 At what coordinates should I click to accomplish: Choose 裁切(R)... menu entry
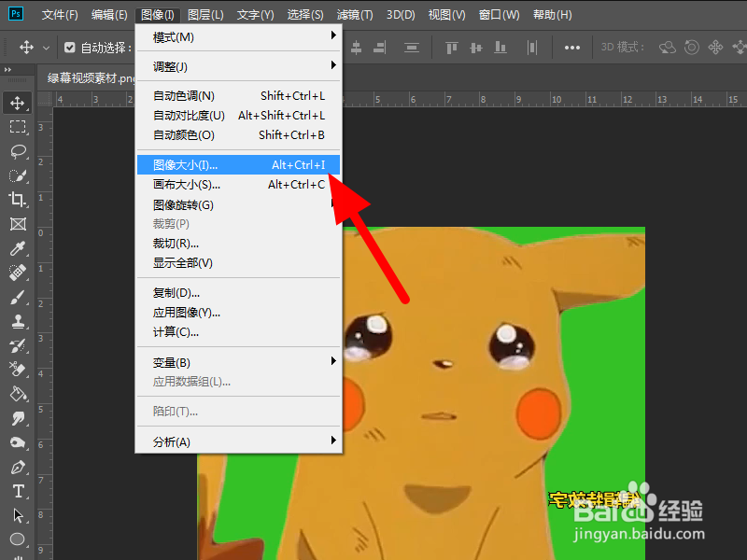(x=238, y=244)
